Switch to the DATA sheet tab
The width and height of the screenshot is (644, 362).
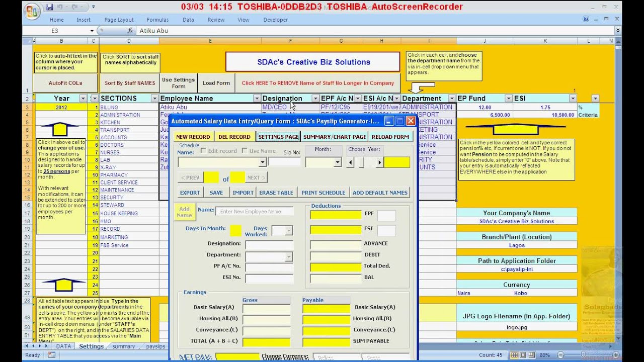point(63,346)
